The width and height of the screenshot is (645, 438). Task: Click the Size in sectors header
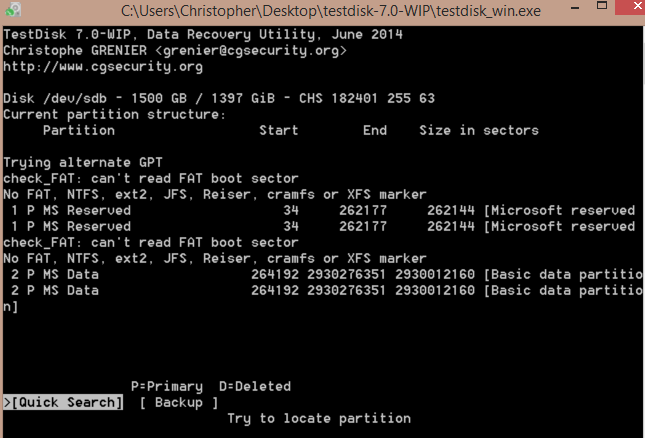(x=479, y=130)
